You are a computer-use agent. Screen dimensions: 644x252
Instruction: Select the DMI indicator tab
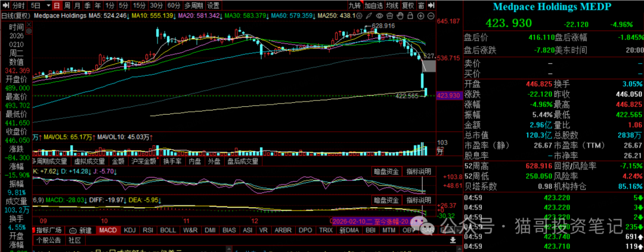click(x=210, y=230)
